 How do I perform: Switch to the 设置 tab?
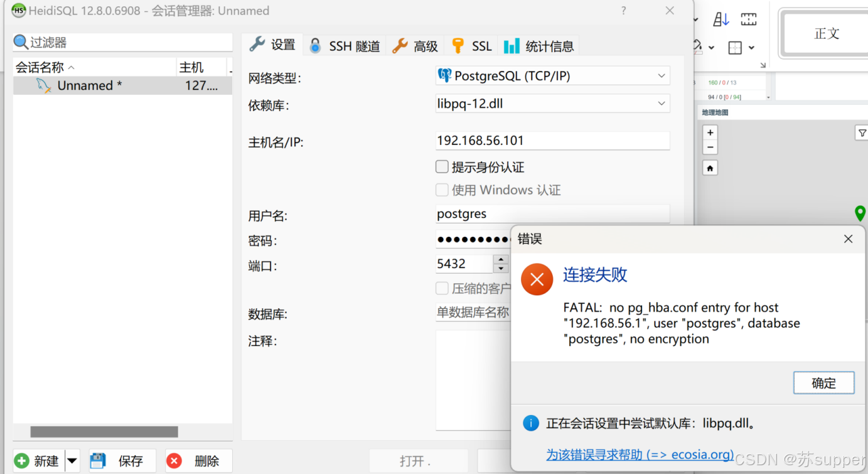pyautogui.click(x=272, y=45)
